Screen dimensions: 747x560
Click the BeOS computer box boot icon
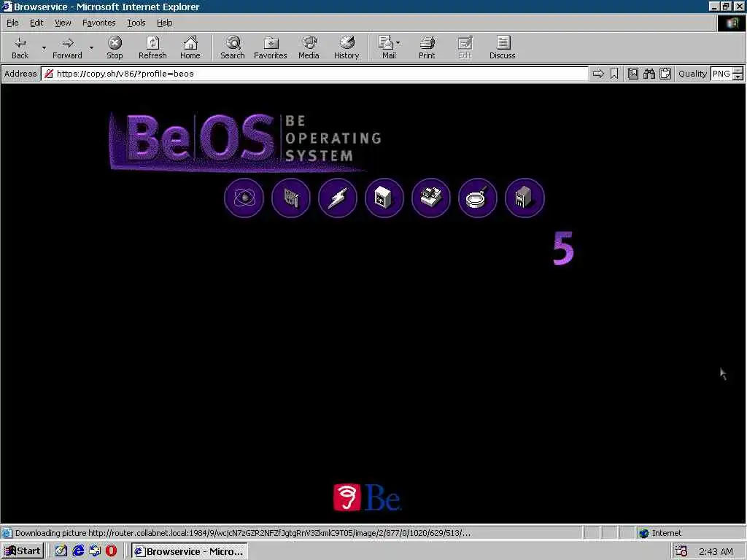pos(384,198)
